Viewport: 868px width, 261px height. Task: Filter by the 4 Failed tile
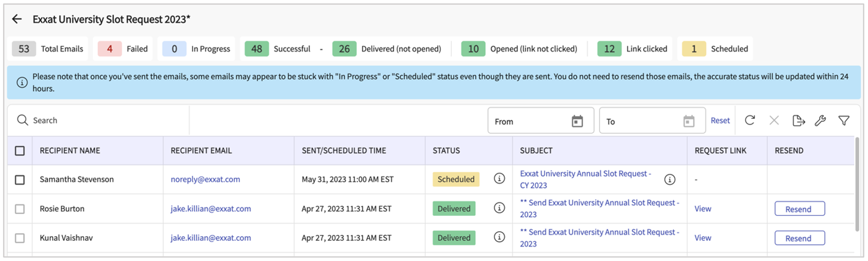[x=123, y=49]
